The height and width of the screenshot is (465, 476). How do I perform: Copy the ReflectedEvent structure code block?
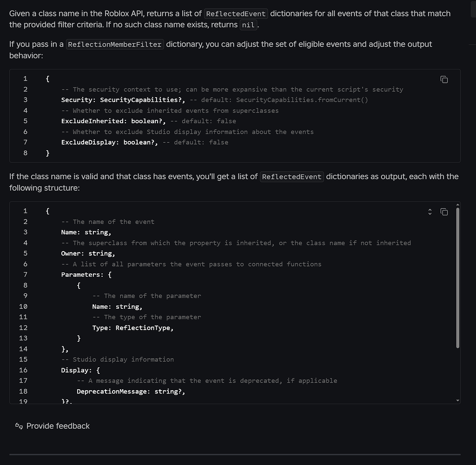(x=444, y=212)
